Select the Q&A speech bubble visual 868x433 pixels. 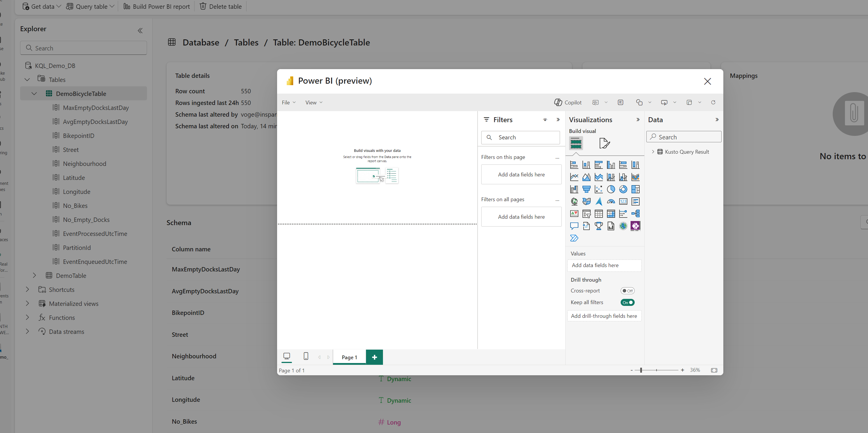click(574, 226)
